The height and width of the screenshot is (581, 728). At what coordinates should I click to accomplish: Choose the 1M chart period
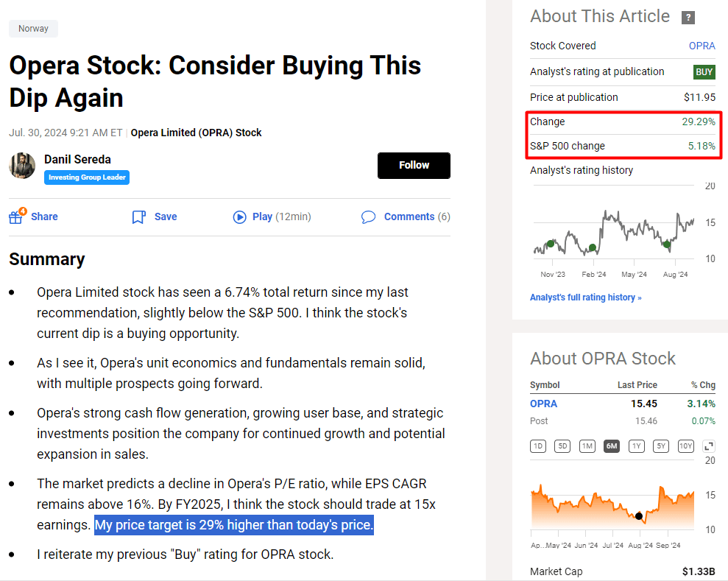click(587, 446)
